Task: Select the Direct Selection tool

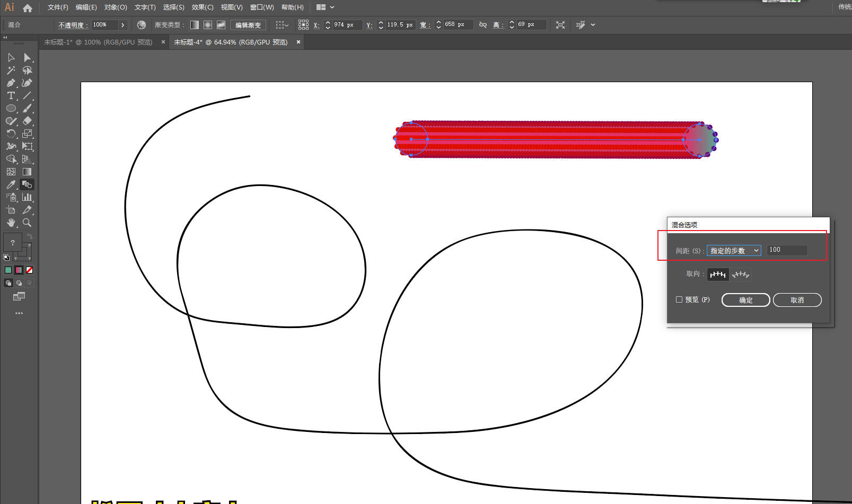Action: [x=27, y=58]
